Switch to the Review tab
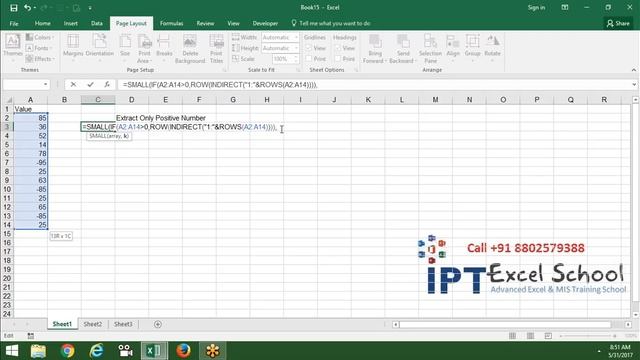The width and height of the screenshot is (640, 360). [x=205, y=24]
